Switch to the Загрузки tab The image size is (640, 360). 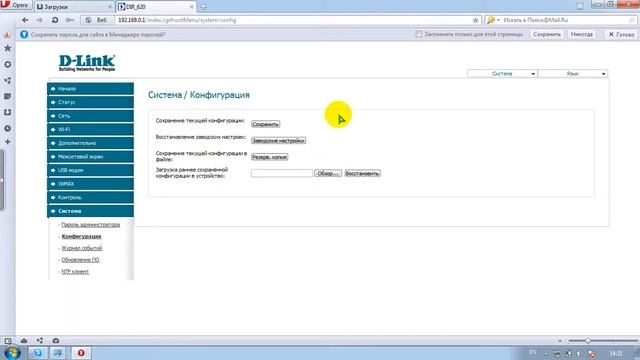pos(73,7)
